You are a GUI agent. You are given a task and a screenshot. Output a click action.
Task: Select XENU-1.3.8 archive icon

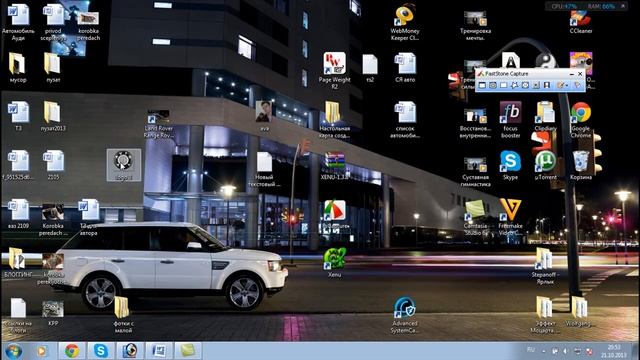(x=334, y=165)
